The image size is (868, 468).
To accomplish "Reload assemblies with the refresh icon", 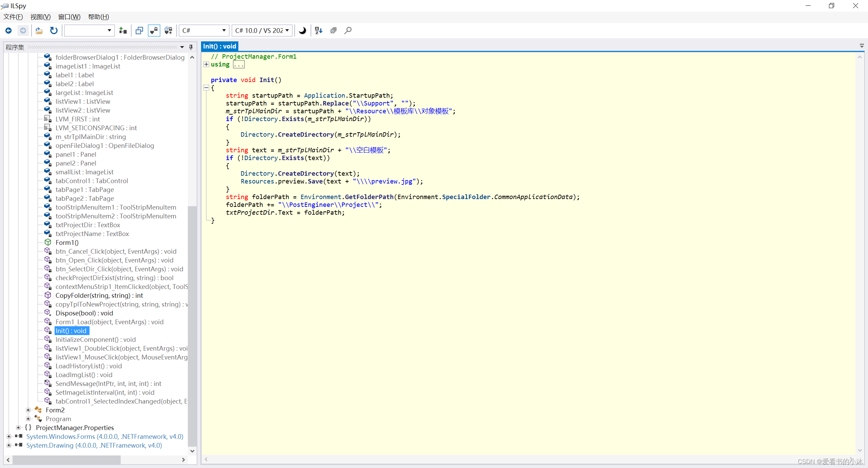I will pyautogui.click(x=54, y=31).
